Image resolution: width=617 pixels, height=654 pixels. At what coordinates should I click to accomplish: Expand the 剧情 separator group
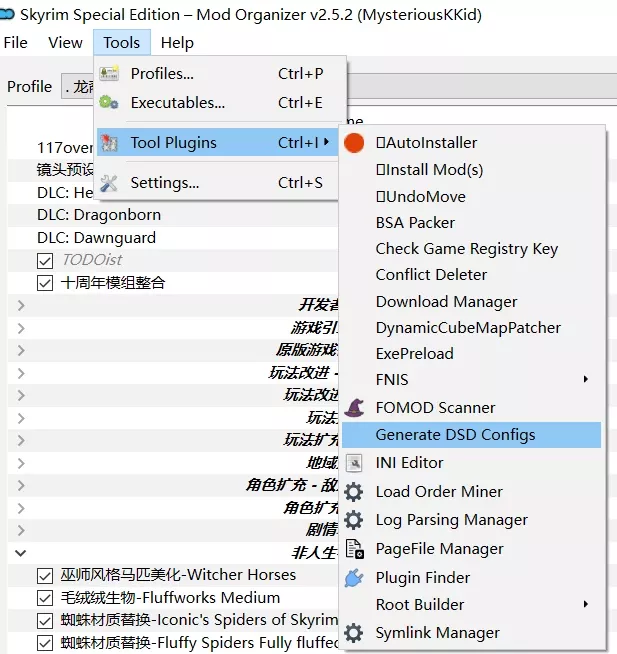(x=21, y=531)
